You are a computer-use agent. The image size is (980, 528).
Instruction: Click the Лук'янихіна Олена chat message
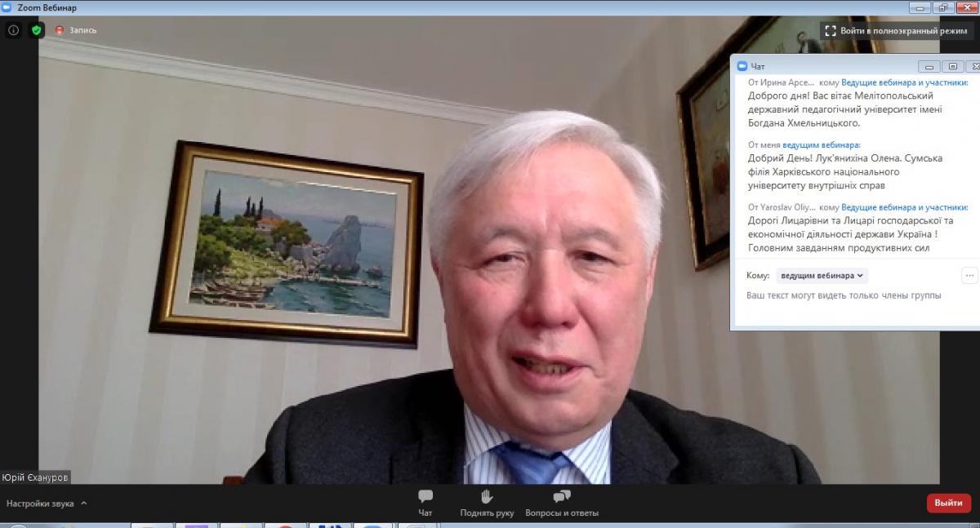pos(845,171)
